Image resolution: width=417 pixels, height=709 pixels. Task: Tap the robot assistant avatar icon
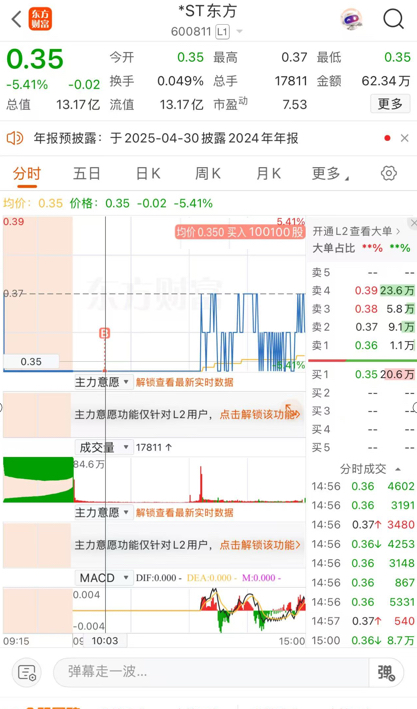(351, 19)
